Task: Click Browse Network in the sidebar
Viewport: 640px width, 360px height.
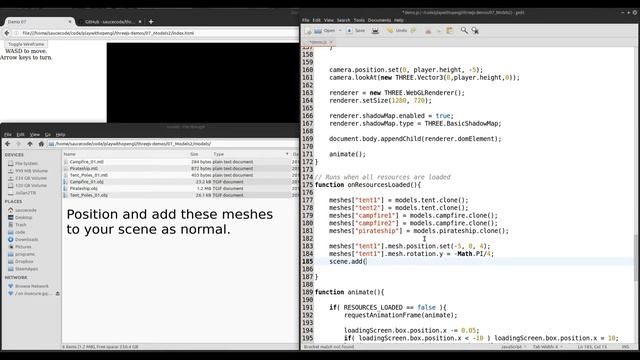Action: tap(31, 286)
